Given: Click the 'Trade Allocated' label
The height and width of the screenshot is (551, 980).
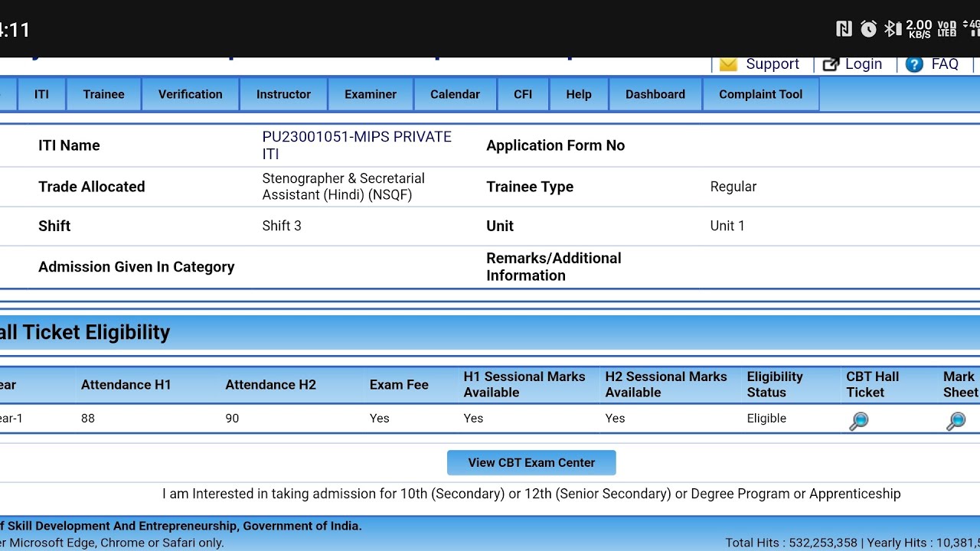Looking at the screenshot, I should pyautogui.click(x=91, y=187).
